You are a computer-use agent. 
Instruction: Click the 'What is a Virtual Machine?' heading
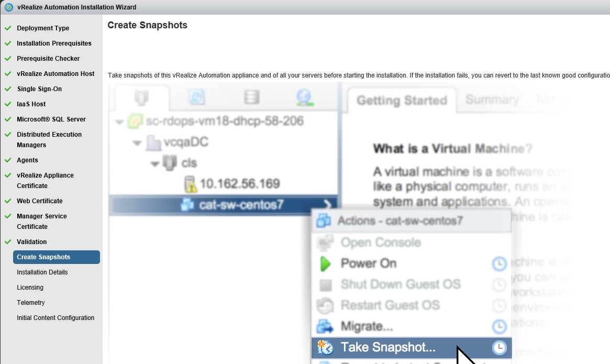(452, 149)
